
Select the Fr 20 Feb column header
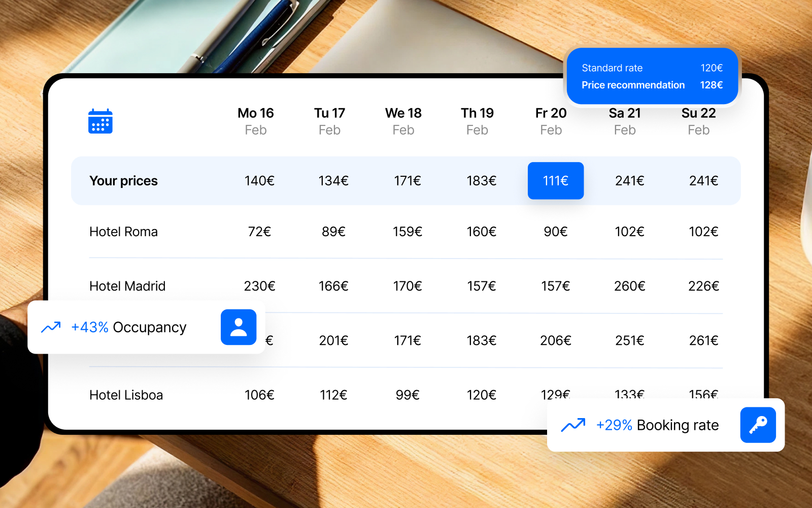coord(551,121)
